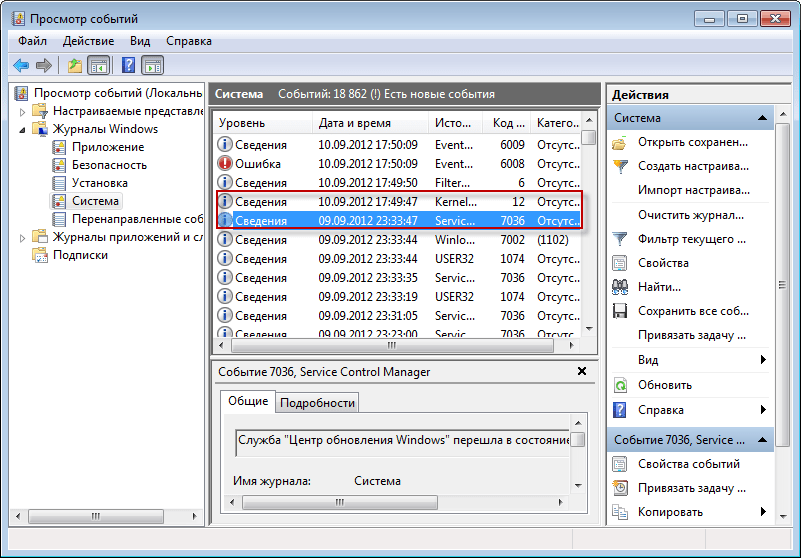Click the blue Help toolbar icon
The image size is (801, 558).
pos(128,66)
